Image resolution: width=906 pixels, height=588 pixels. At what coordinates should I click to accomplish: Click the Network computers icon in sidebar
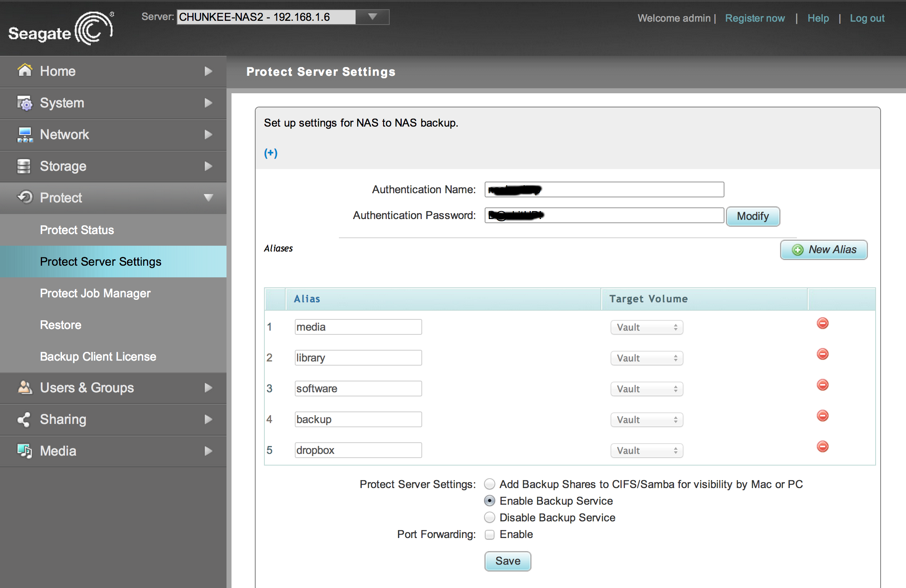pos(25,135)
